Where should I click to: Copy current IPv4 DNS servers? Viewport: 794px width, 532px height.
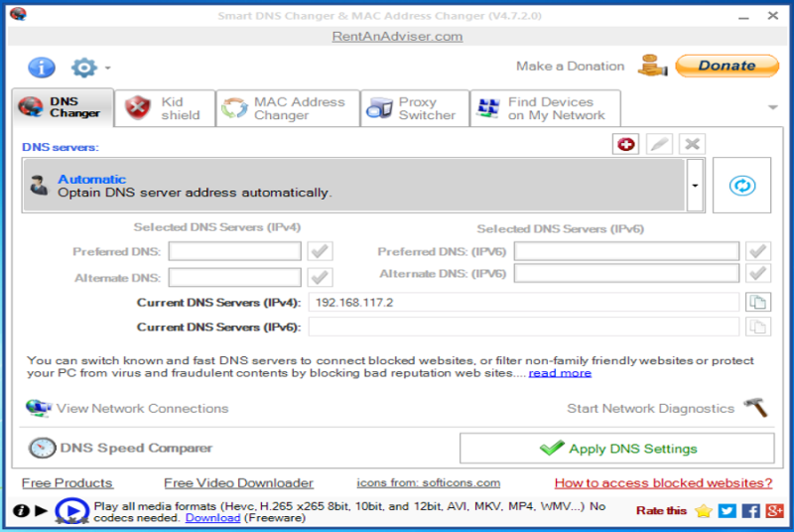point(758,302)
